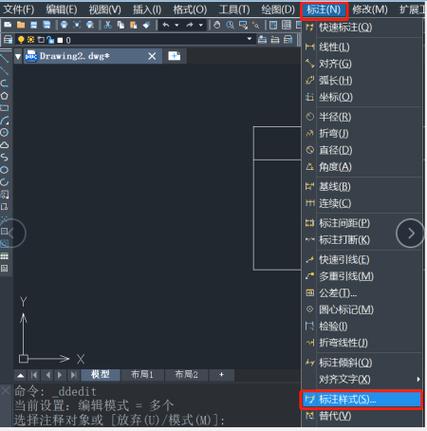Select the Rectangle tool in left toolbar
The width and height of the screenshot is (427, 431).
pyautogui.click(x=4, y=108)
